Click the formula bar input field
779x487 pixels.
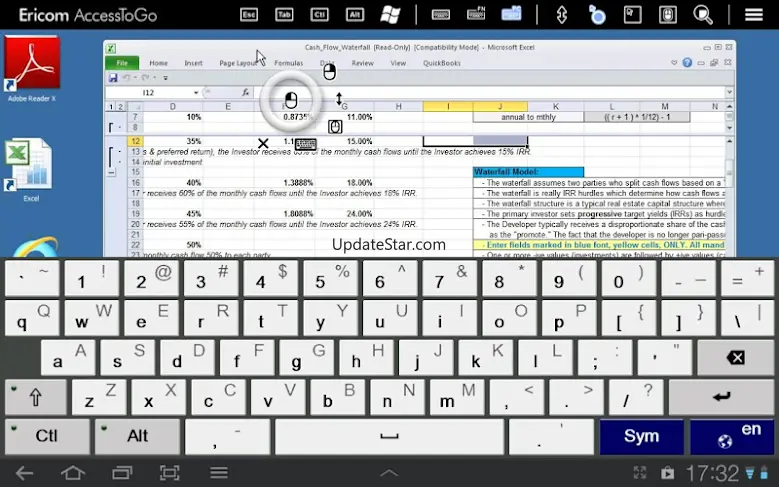(488, 92)
